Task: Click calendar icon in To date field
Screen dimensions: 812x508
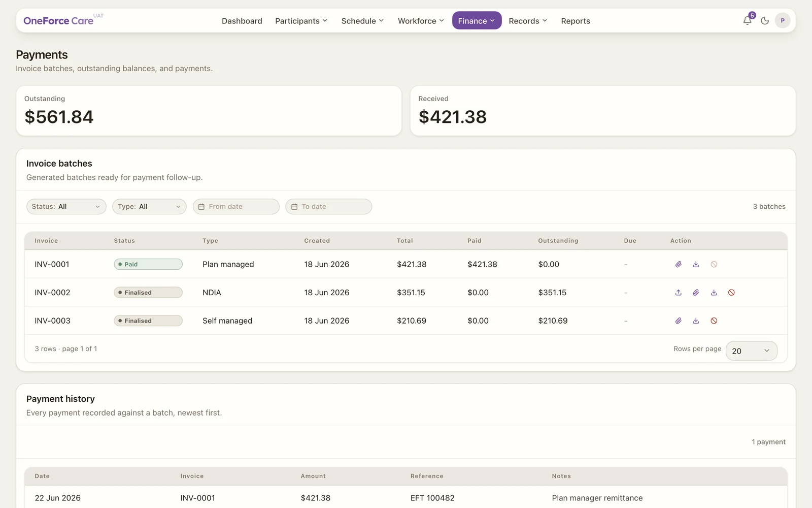Action: [x=294, y=207]
